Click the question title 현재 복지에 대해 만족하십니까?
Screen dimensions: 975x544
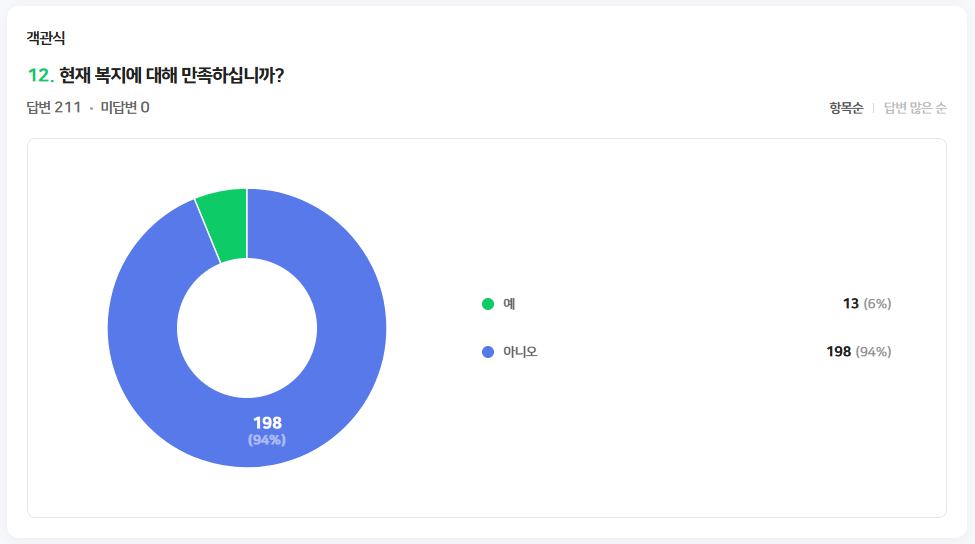point(171,76)
